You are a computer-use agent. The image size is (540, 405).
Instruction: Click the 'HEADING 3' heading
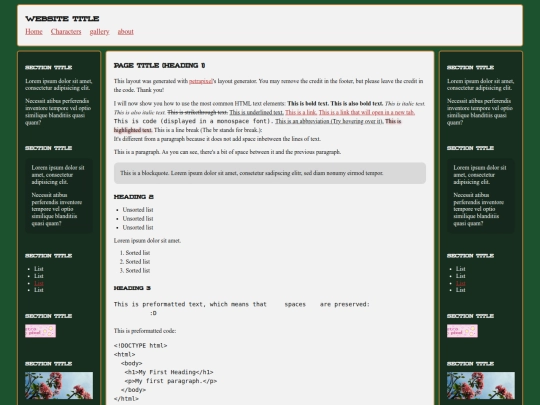click(132, 288)
